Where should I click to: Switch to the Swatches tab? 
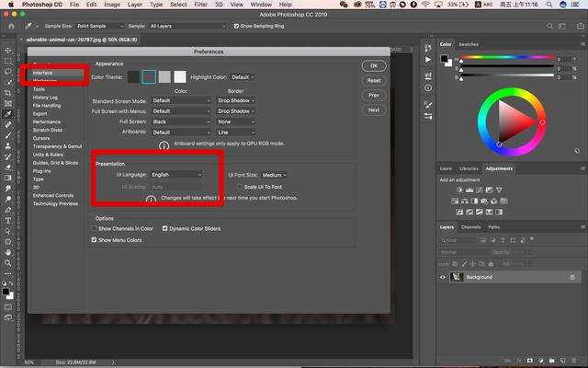point(469,44)
